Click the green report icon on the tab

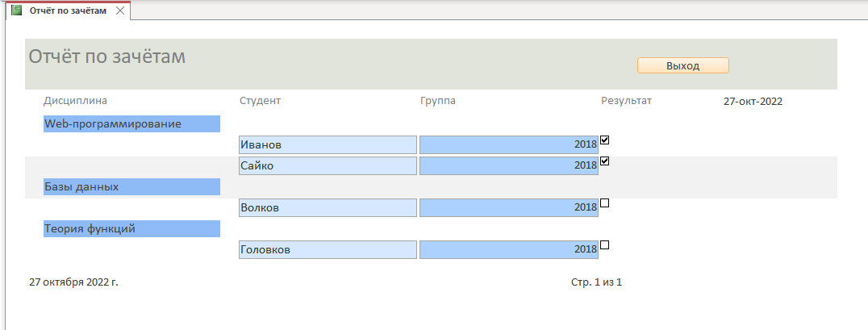point(17,10)
